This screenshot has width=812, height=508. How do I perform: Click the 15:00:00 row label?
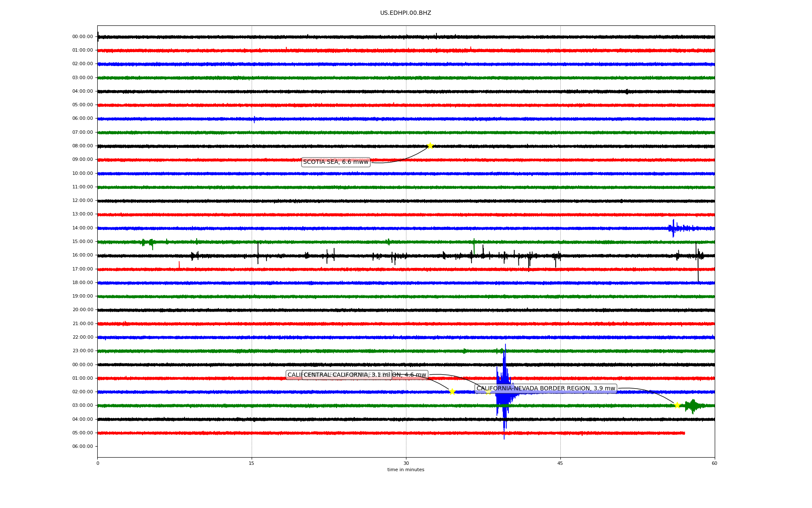82,242
